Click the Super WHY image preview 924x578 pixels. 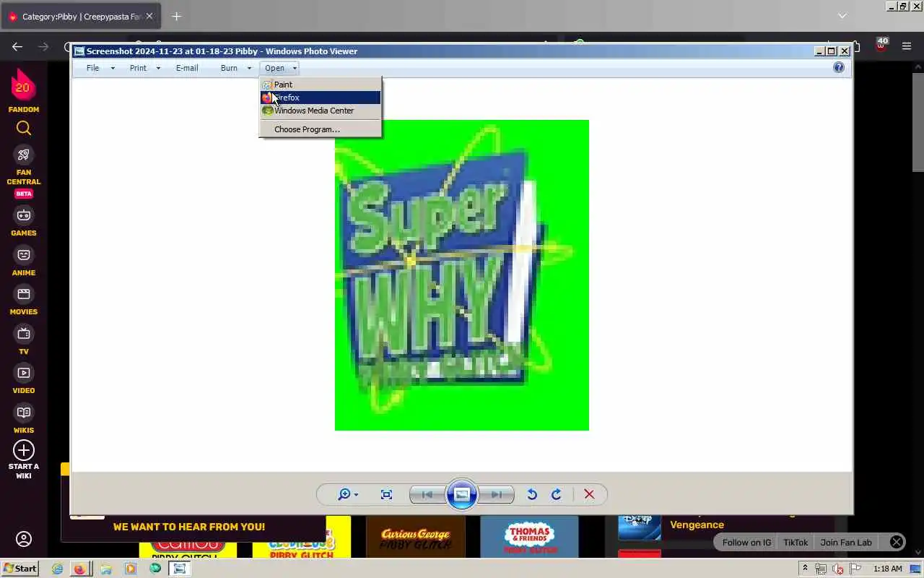click(x=462, y=275)
